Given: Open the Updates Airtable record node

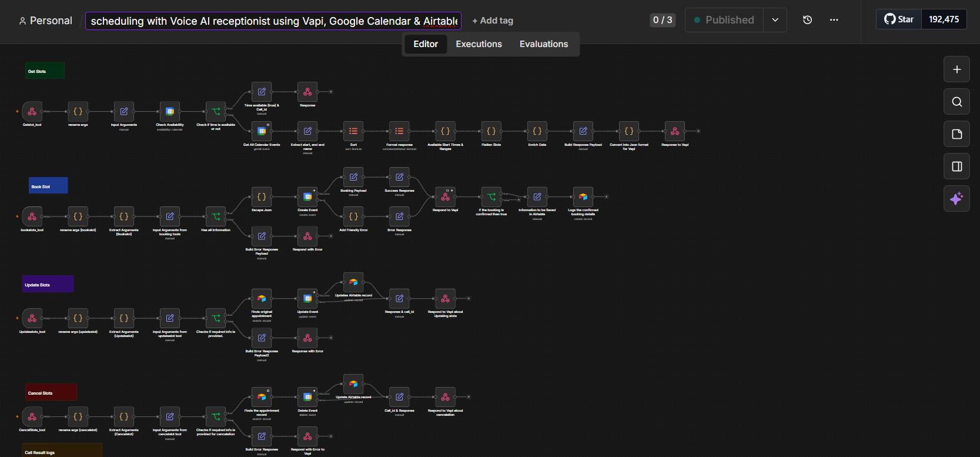Looking at the screenshot, I should pos(353,282).
